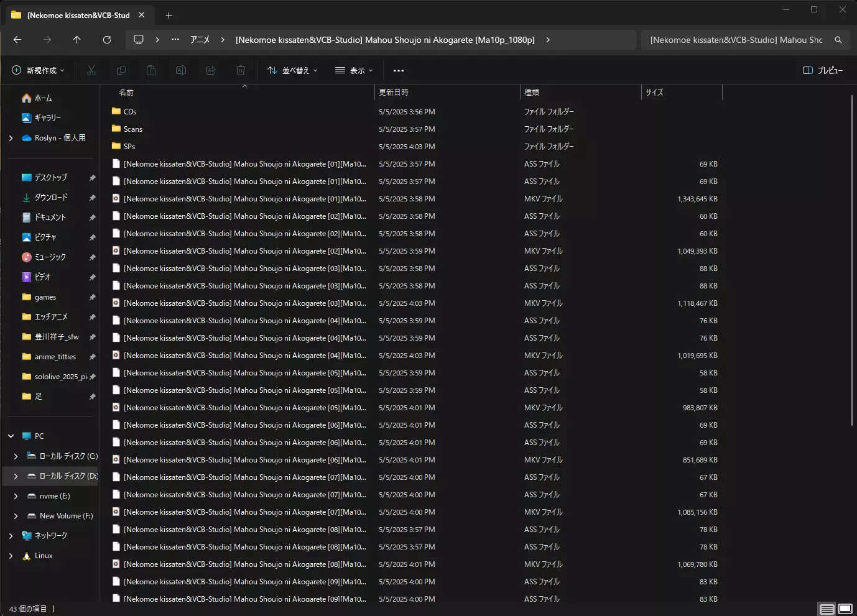Open the 表示 view dropdown
Image resolution: width=857 pixels, height=616 pixels.
click(354, 70)
